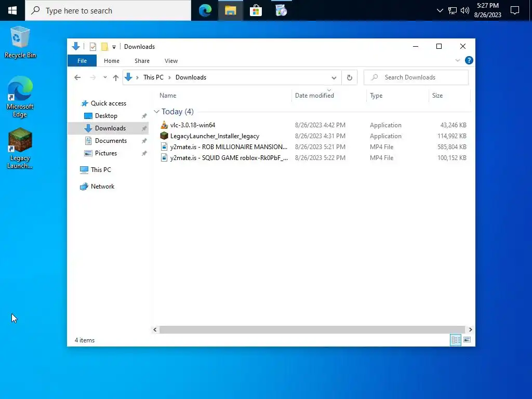Click This PC in the address bar
This screenshot has height=399, width=532.
coord(153,77)
